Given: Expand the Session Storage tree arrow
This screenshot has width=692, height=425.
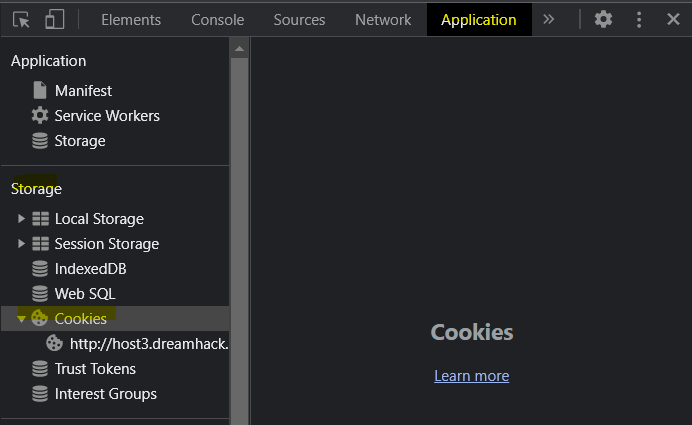Looking at the screenshot, I should click(x=21, y=244).
